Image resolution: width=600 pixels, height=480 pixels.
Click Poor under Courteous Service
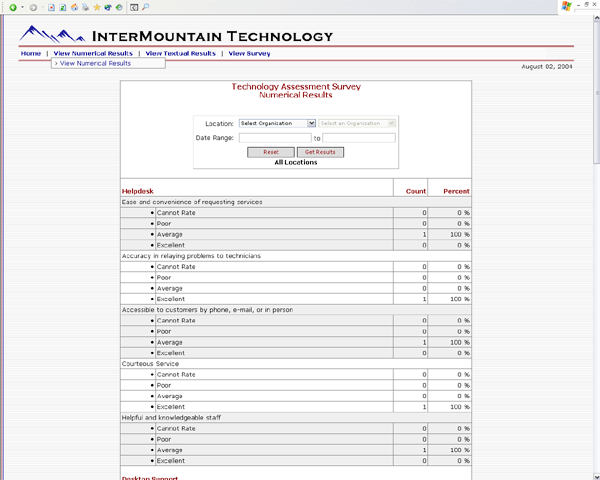tap(164, 385)
